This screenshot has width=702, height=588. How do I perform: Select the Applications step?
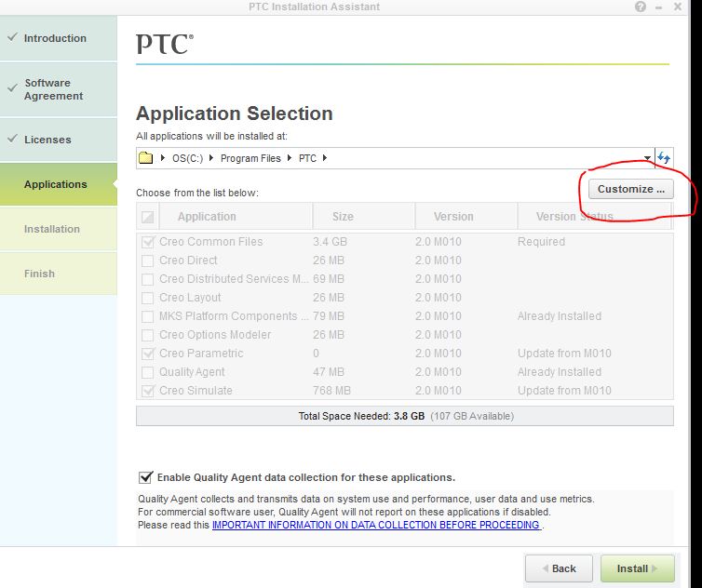tap(59, 184)
